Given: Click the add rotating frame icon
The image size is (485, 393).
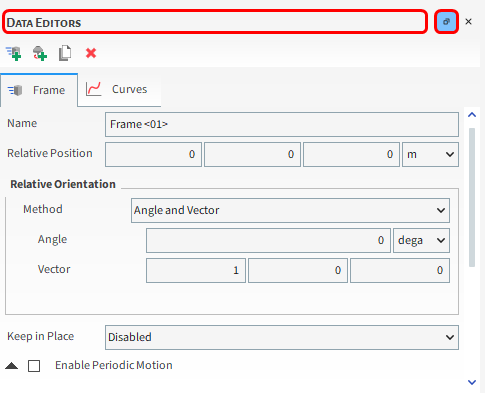Looking at the screenshot, I should tap(40, 53).
